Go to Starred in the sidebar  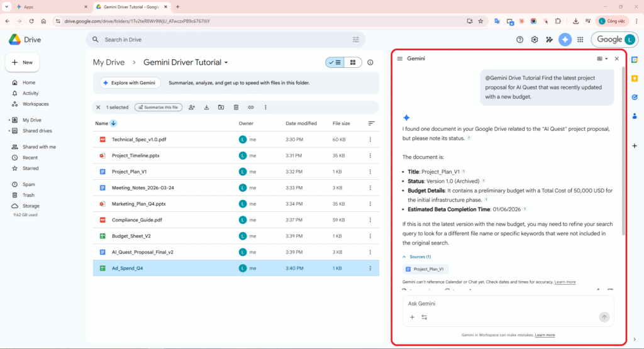coord(30,169)
